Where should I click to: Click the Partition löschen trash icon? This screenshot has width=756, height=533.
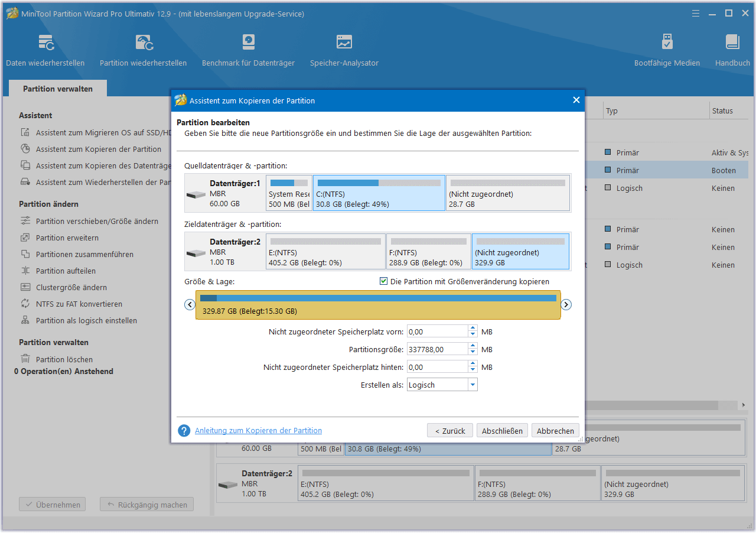pos(25,359)
